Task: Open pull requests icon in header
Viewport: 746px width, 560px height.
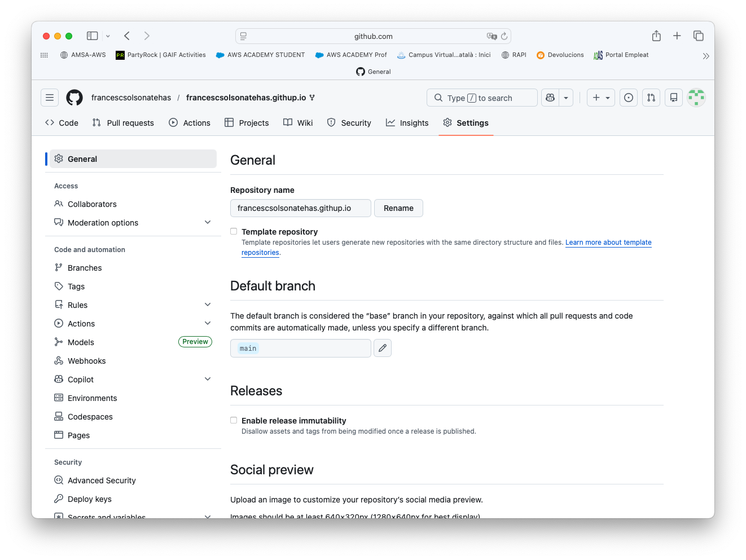Action: [x=651, y=98]
